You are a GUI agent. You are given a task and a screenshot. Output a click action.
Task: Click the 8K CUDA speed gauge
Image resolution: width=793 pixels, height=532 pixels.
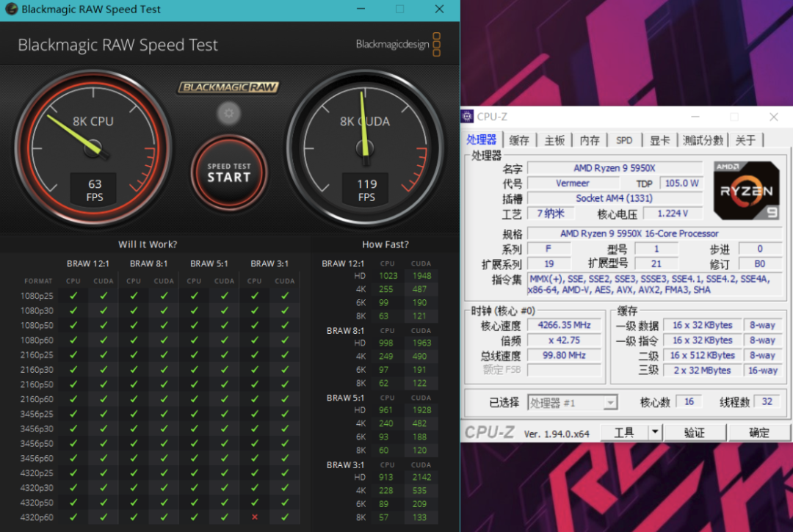coord(365,148)
